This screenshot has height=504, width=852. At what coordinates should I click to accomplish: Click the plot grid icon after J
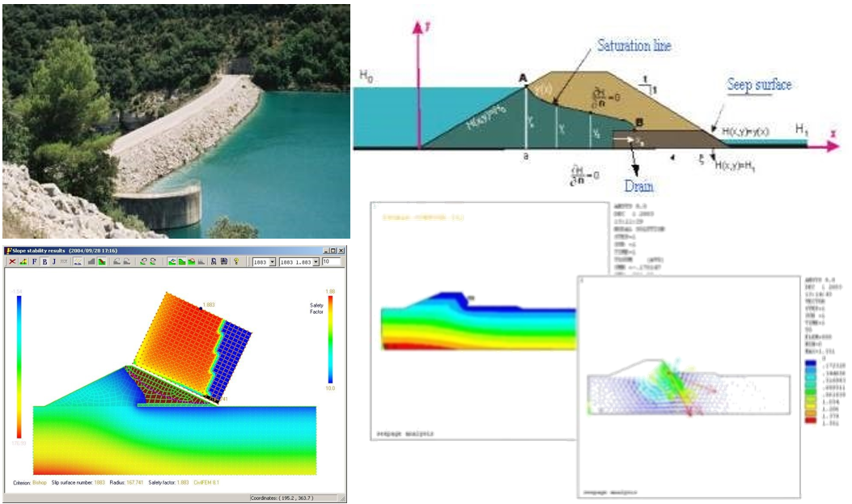click(x=78, y=261)
